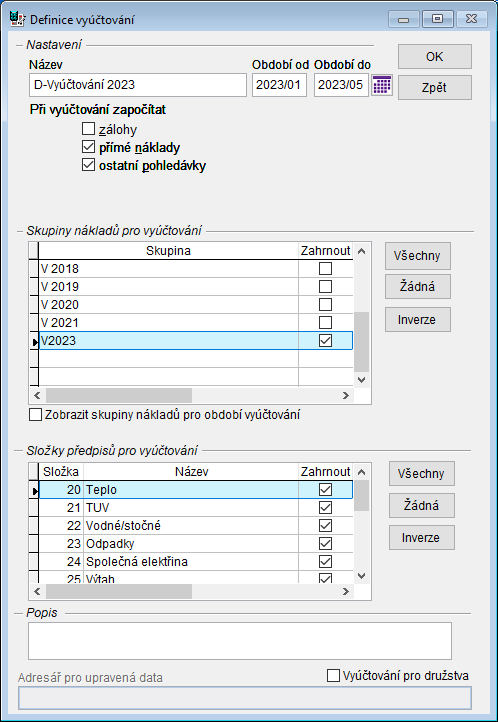
Task: Click the row marker arrow beside V2023
Action: (x=34, y=341)
